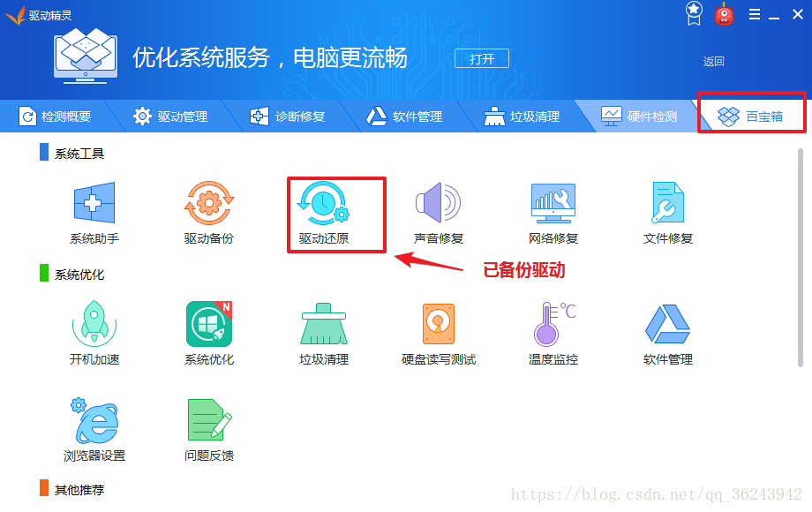Click the medal badge icon in title bar
The height and width of the screenshot is (512, 812).
point(694,13)
